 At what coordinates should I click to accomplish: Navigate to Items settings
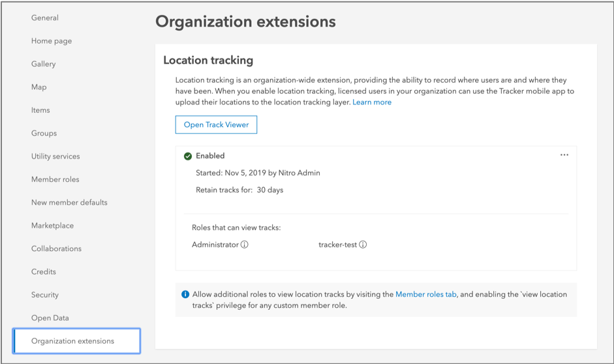pos(40,110)
